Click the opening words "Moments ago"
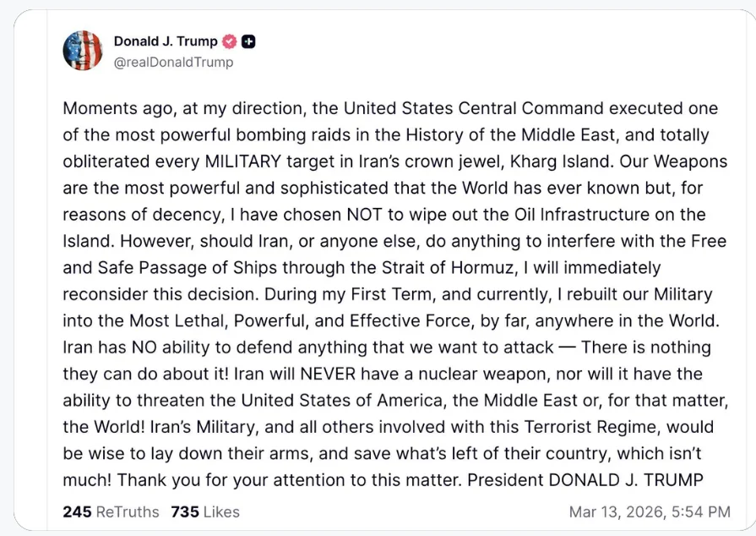 (115, 109)
